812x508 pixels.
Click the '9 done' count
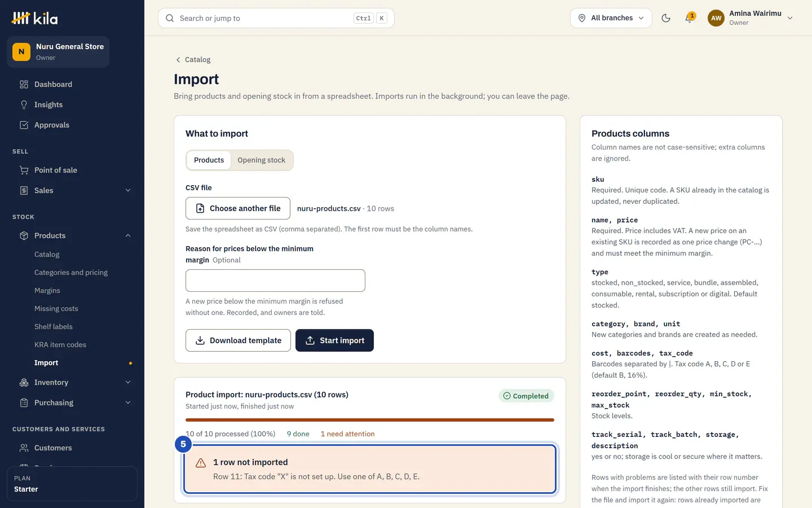coord(298,434)
